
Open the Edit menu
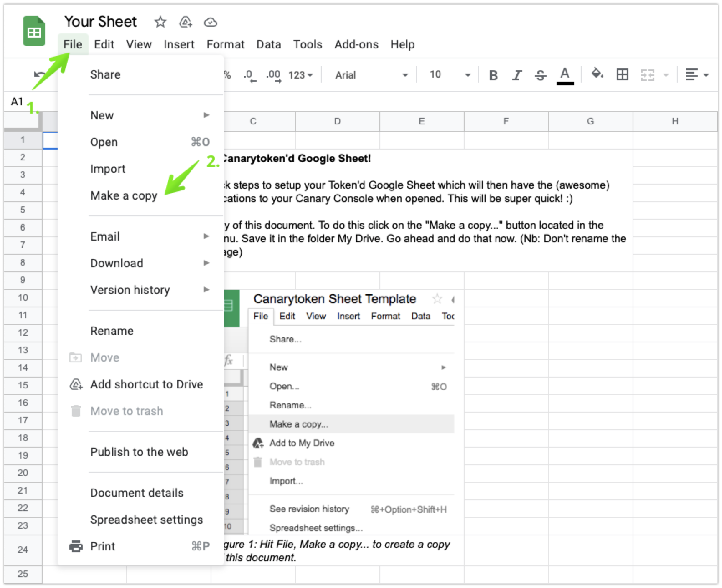click(104, 44)
